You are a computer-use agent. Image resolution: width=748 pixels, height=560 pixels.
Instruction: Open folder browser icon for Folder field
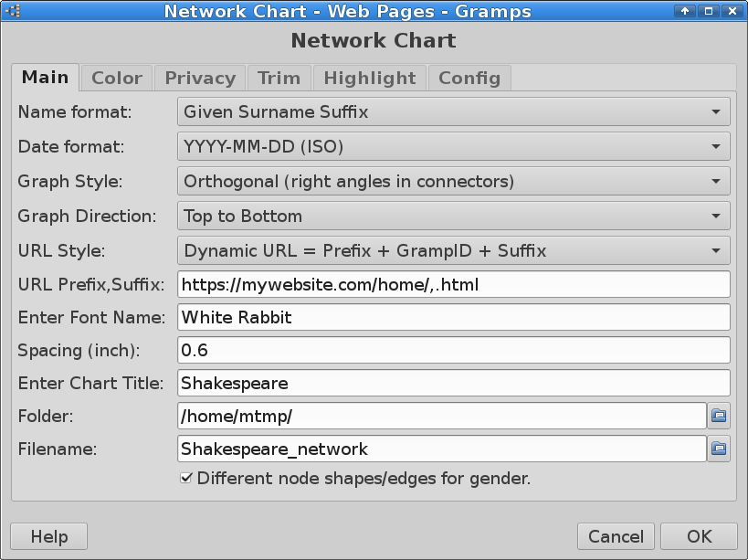click(719, 416)
